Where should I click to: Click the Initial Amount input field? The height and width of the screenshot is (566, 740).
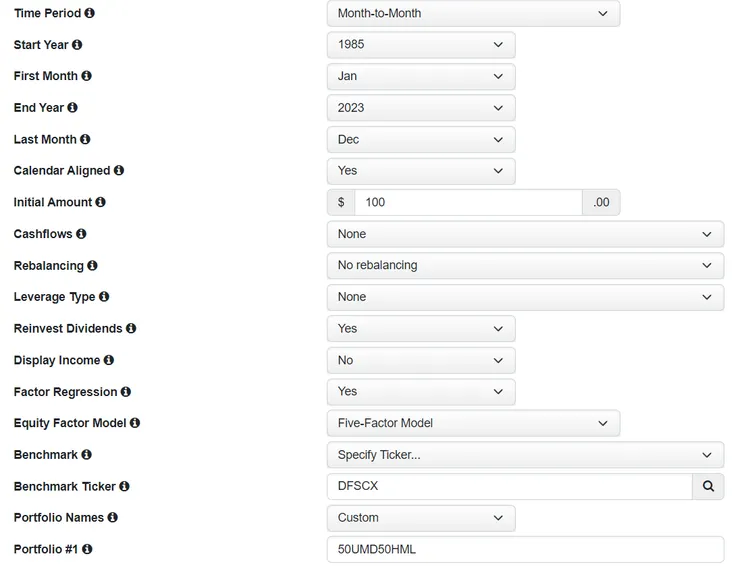(468, 202)
